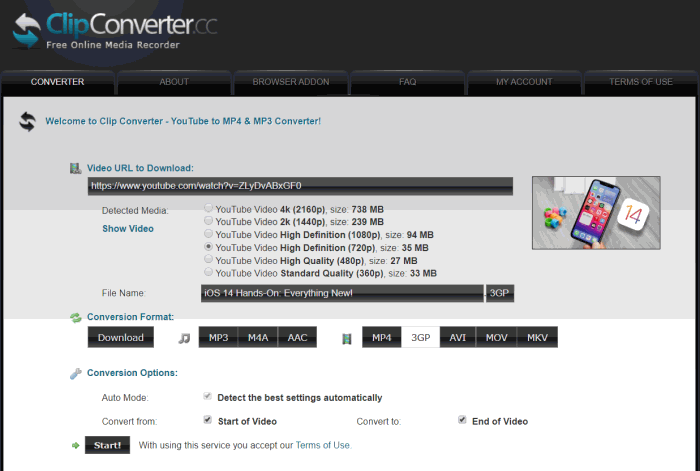The width and height of the screenshot is (700, 471).
Task: Click the Download format button
Action: (x=121, y=337)
